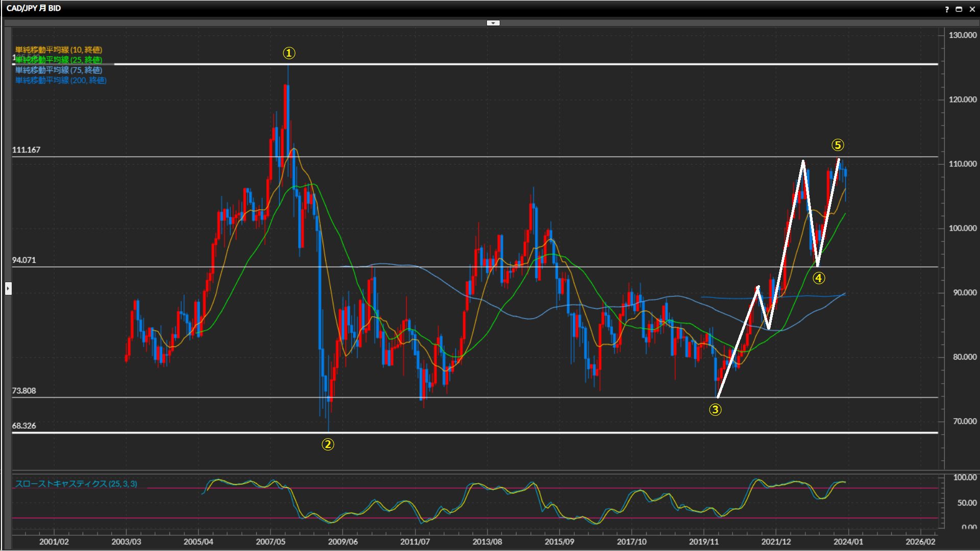Click the circled 2 wave marker
This screenshot has width=980, height=551.
(x=328, y=444)
